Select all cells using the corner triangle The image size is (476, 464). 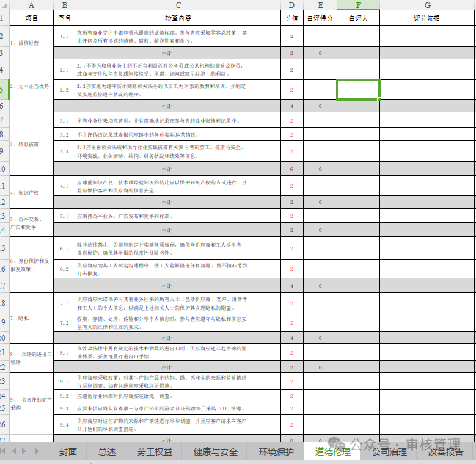(4, 5)
